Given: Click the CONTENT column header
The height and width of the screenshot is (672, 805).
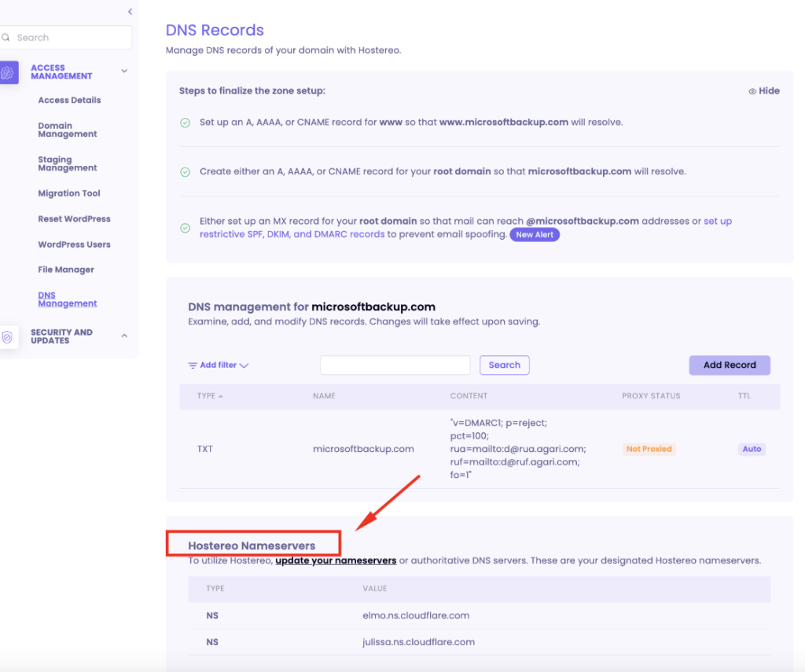Looking at the screenshot, I should tap(469, 396).
